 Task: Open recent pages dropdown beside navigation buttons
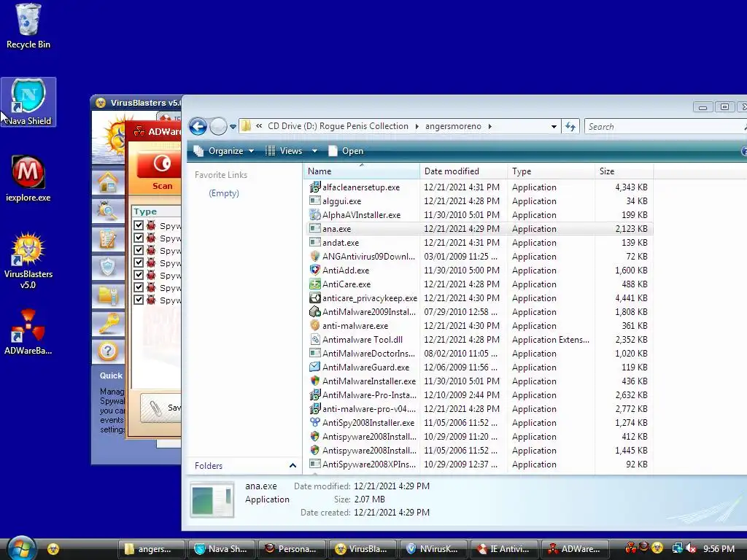[x=233, y=127]
